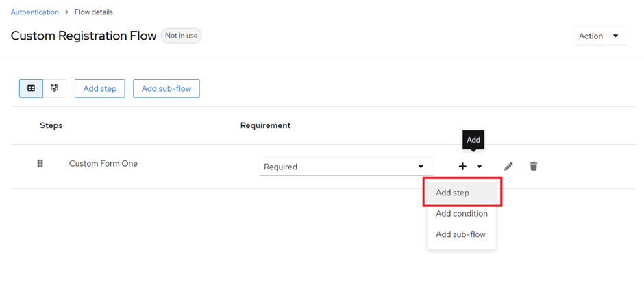This screenshot has height=292, width=644.
Task: Click the Requirement column header
Action: (265, 125)
